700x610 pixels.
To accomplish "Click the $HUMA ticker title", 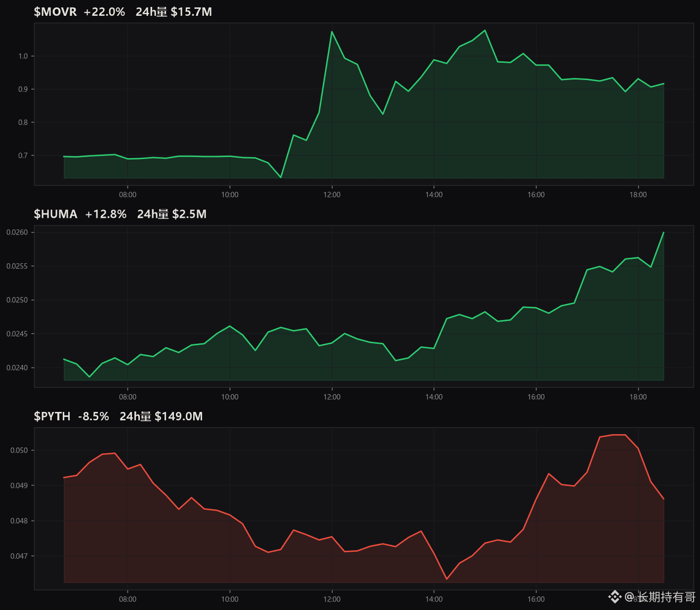I will pyautogui.click(x=56, y=214).
